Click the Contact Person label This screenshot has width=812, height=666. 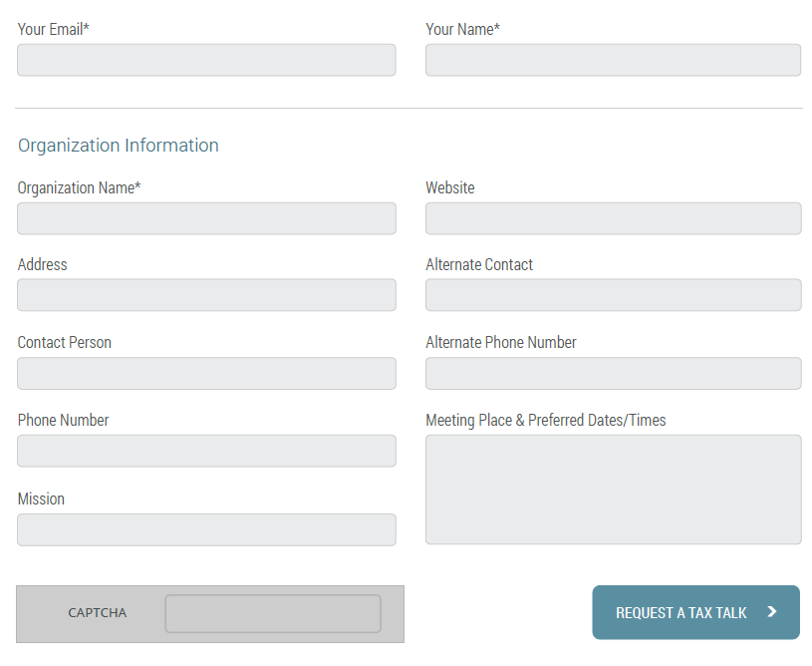click(64, 343)
